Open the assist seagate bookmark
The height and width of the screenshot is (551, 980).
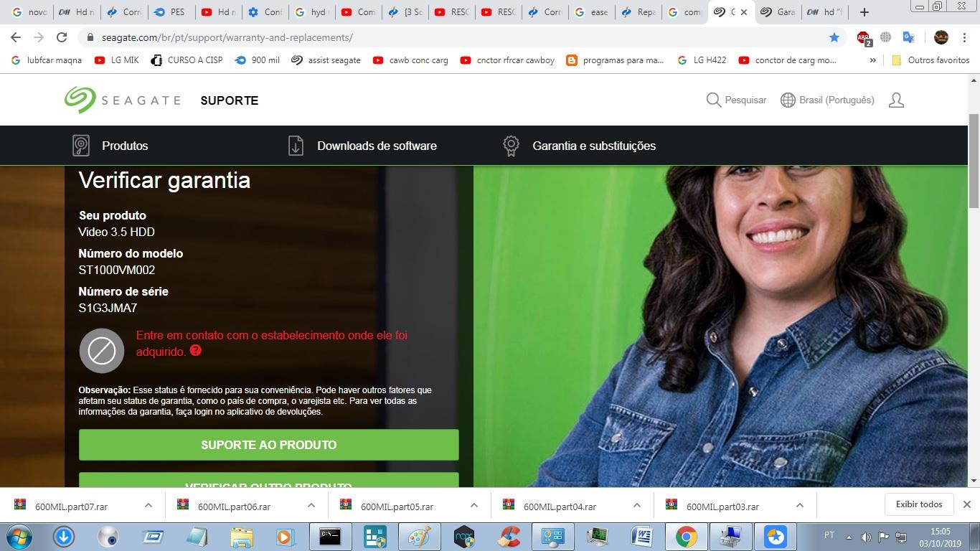click(x=326, y=60)
